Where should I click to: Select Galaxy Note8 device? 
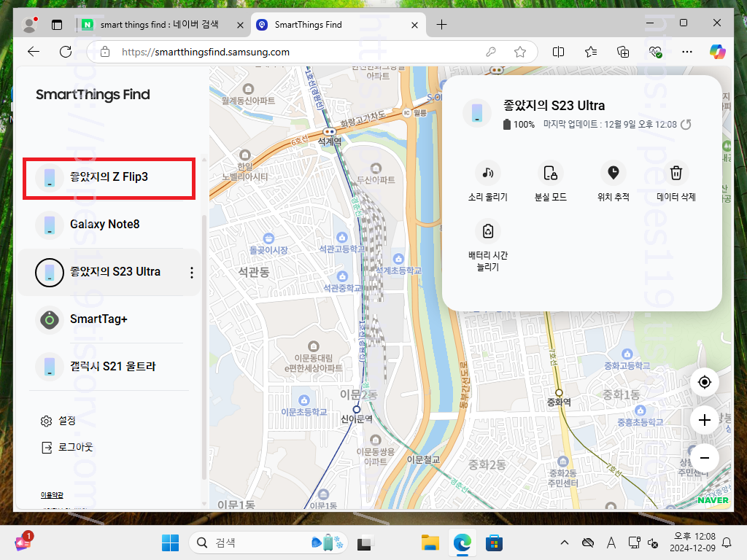[109, 225]
